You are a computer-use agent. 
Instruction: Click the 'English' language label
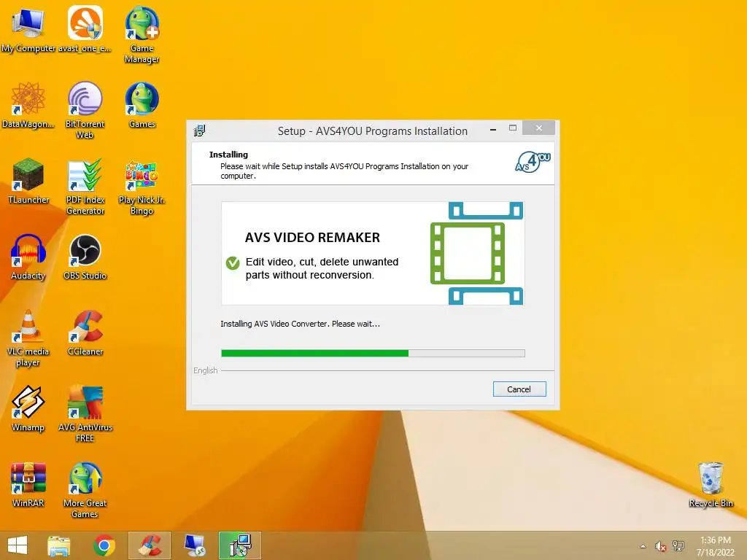coord(205,370)
